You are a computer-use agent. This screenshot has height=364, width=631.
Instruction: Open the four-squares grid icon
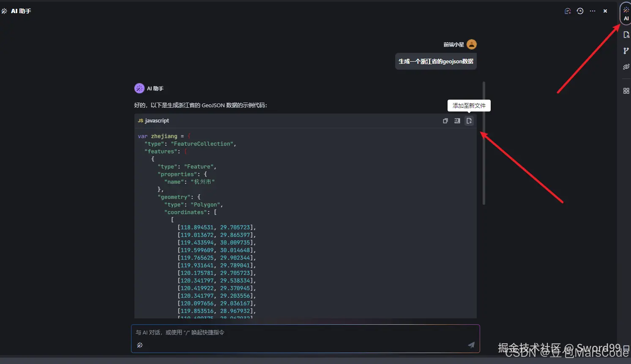pyautogui.click(x=626, y=91)
